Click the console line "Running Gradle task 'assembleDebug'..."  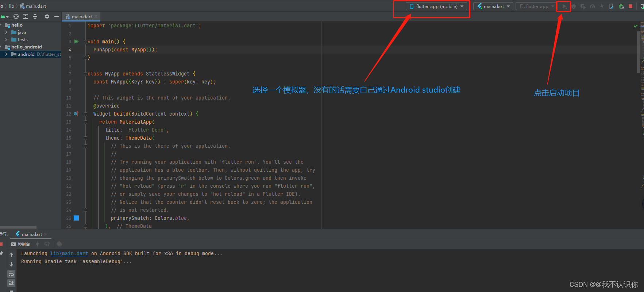tap(76, 261)
